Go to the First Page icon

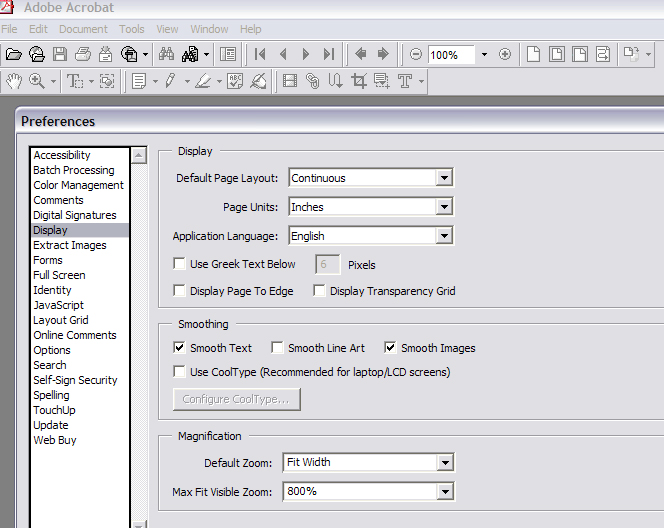260,54
